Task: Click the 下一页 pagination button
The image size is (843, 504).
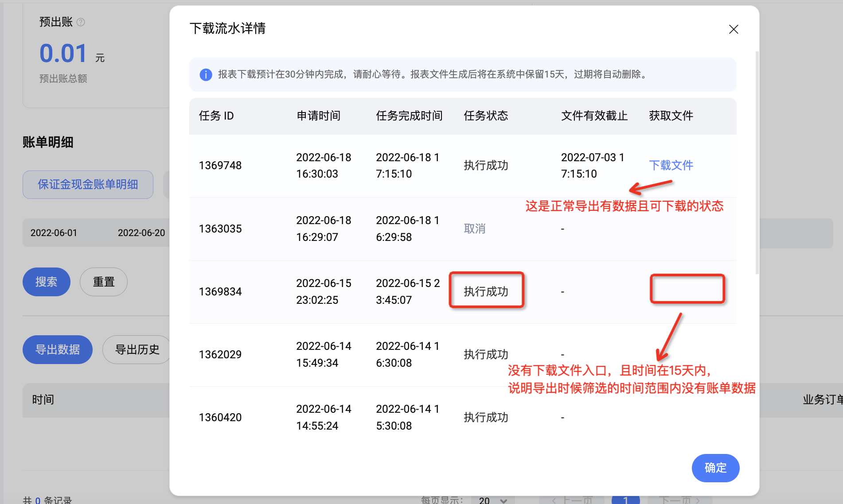Action: pyautogui.click(x=679, y=500)
